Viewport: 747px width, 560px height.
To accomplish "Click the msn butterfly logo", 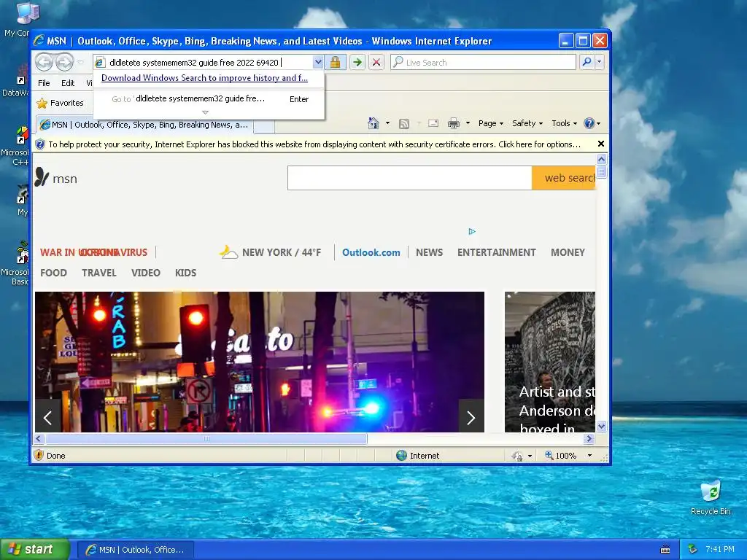I will tap(42, 177).
